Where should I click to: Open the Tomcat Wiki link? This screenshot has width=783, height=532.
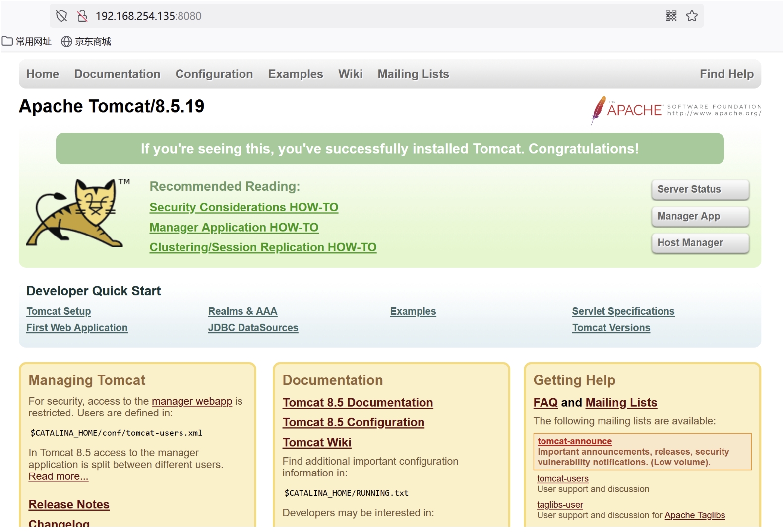click(x=317, y=442)
